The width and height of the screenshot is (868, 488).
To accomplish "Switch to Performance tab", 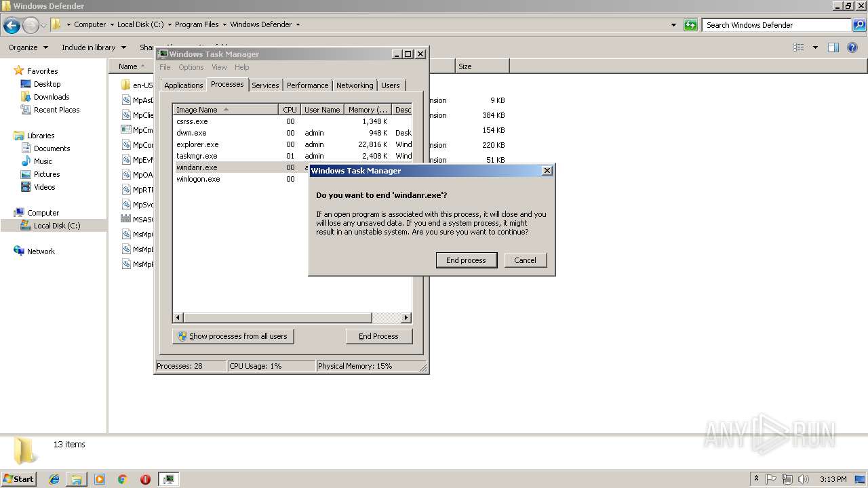I will click(x=307, y=85).
